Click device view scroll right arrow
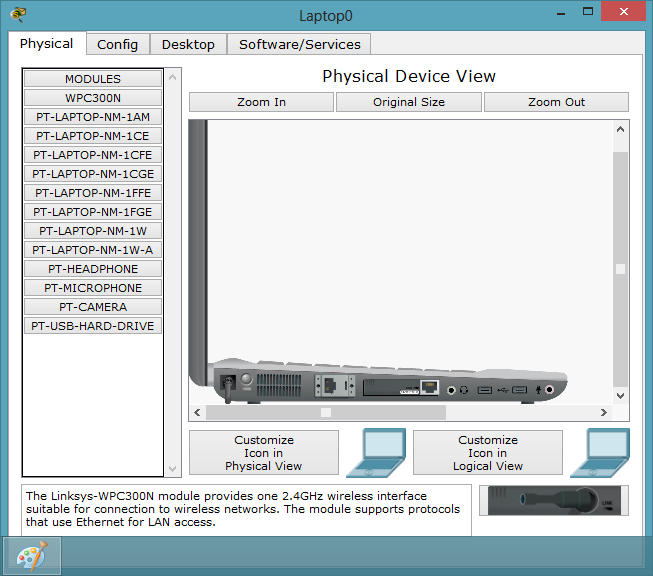The height and width of the screenshot is (576, 653). [603, 412]
